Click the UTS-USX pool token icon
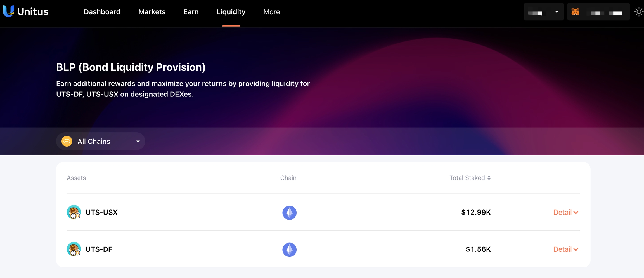Viewport: 644px width, 278px height. pyautogui.click(x=74, y=212)
